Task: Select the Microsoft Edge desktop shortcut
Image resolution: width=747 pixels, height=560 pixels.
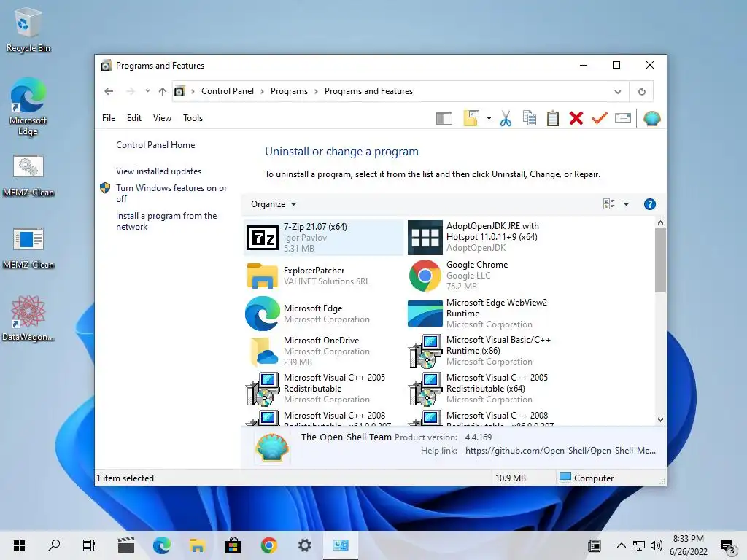Action: (x=28, y=107)
